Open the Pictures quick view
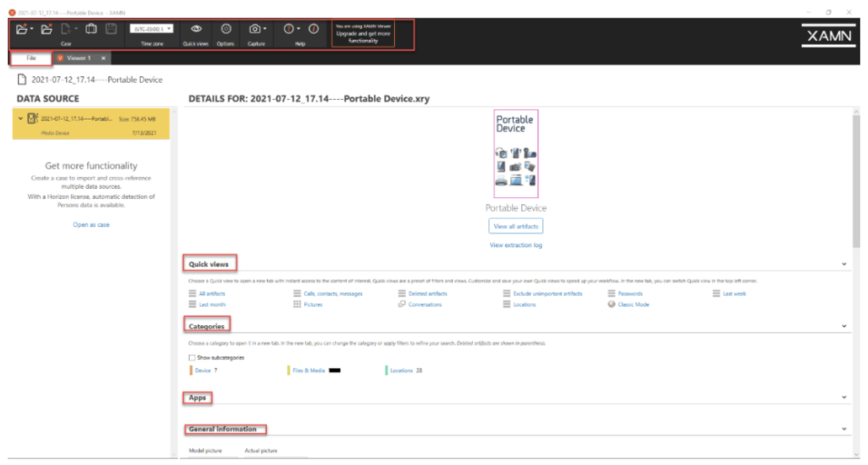Screen dimensions: 868x465 pos(313,305)
